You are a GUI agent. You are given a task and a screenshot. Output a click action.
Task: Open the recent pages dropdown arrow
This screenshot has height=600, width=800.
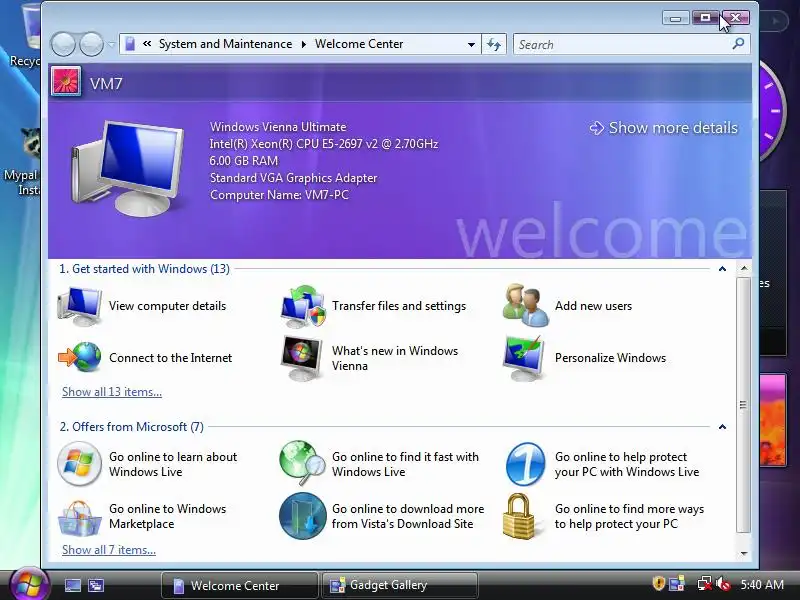(111, 44)
